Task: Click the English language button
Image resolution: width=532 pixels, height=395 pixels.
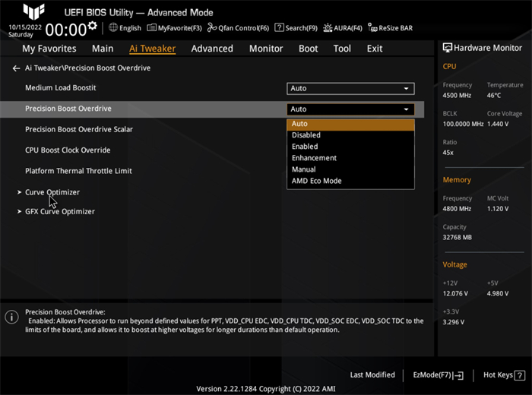Action: click(125, 28)
